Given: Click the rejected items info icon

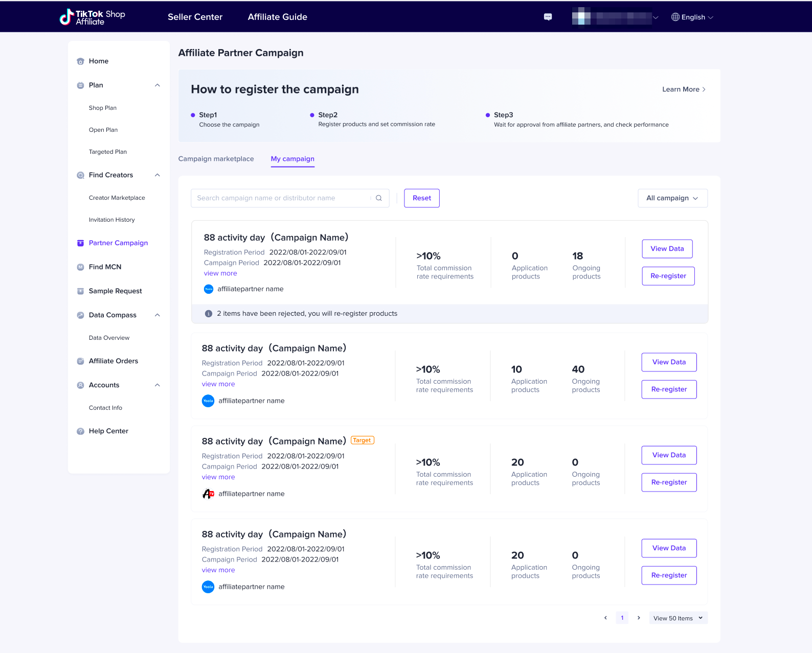Looking at the screenshot, I should 209,314.
